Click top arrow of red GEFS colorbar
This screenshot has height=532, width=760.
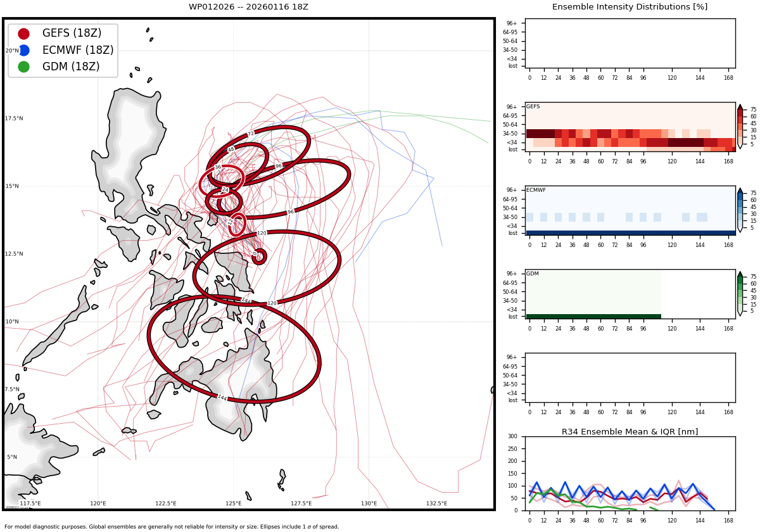coord(740,107)
